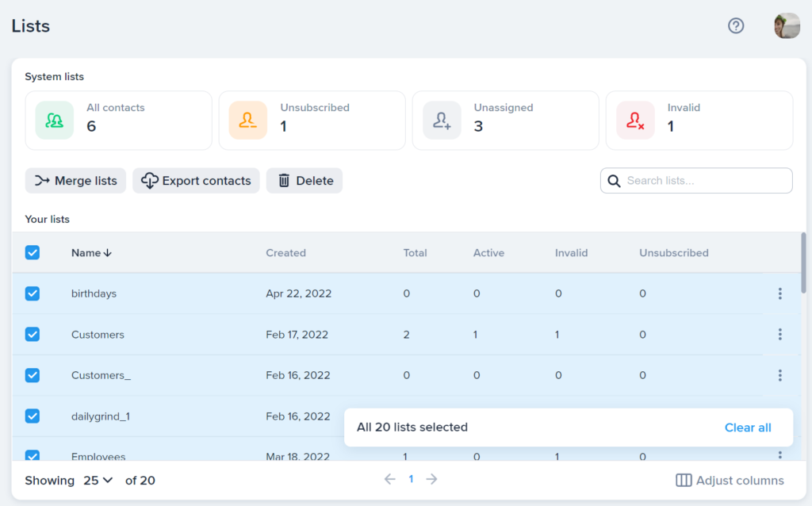Click the Unsubscribed orange contact icon

(x=248, y=120)
